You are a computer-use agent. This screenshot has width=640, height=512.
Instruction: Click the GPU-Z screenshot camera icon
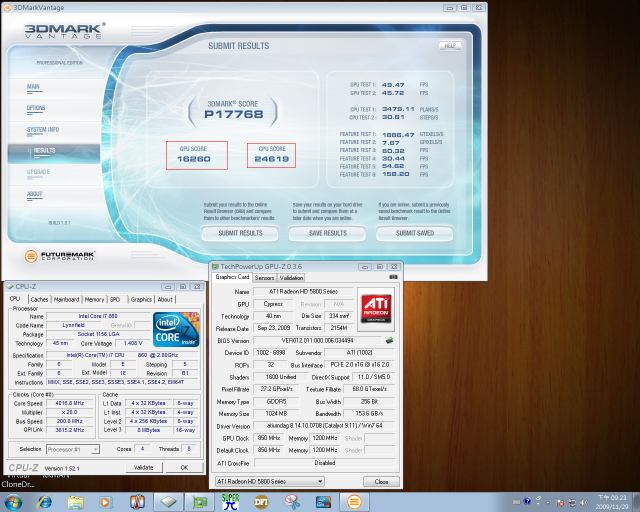393,277
